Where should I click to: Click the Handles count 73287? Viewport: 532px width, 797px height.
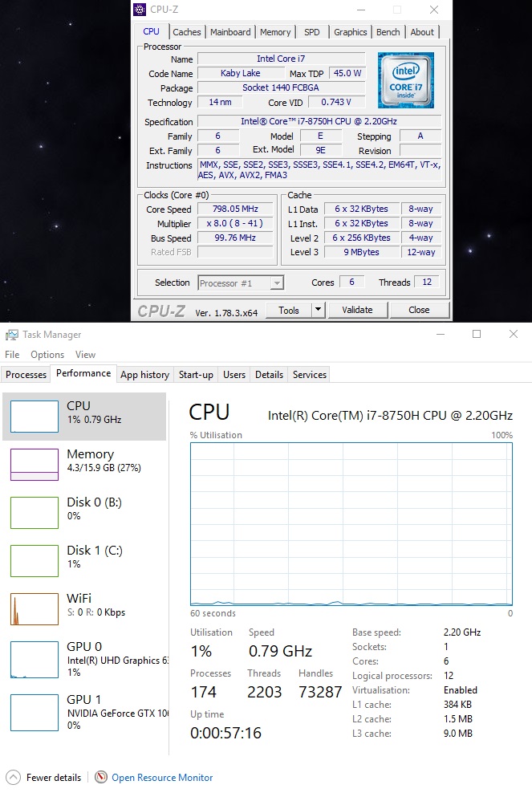pyautogui.click(x=320, y=693)
